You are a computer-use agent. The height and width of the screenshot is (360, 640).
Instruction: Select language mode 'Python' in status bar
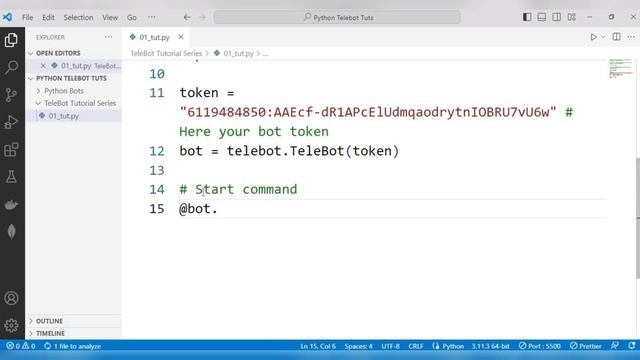[x=448, y=346]
